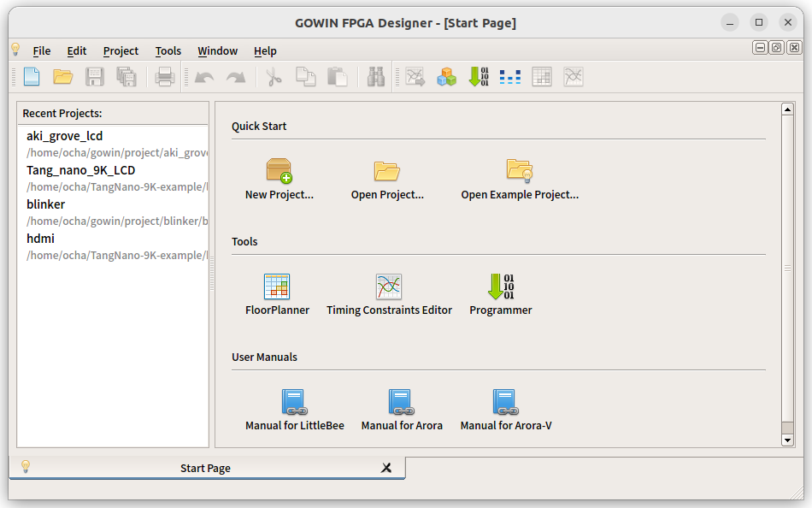Close the Start Page tab
Screen dimensions: 812x508
click(386, 468)
